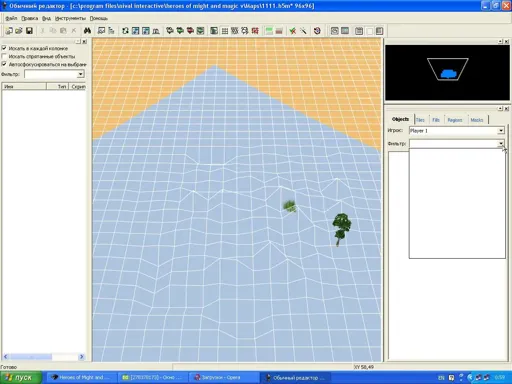Click the red-gray bar toolbar icon
Viewport: 512px width, 384px height.
(x=279, y=31)
